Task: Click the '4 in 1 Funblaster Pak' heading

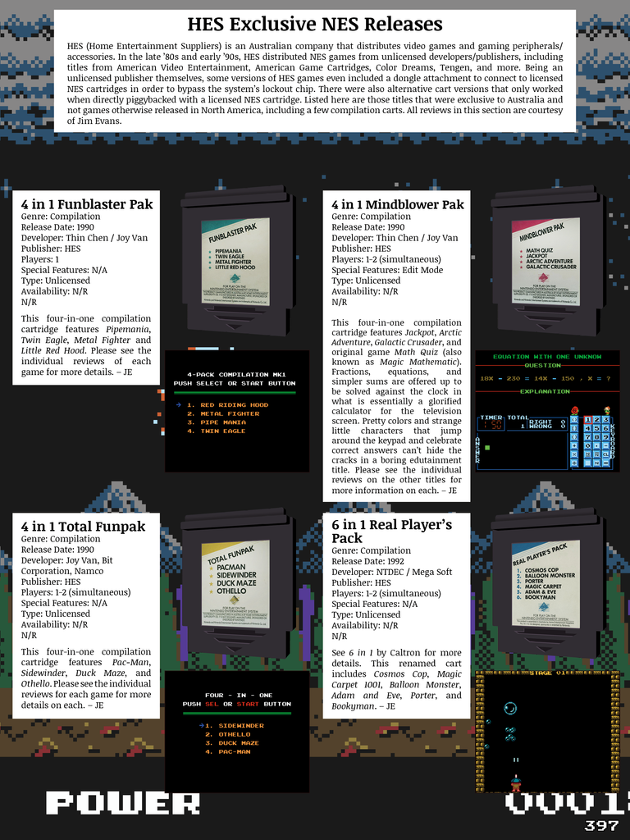Action: click(87, 204)
